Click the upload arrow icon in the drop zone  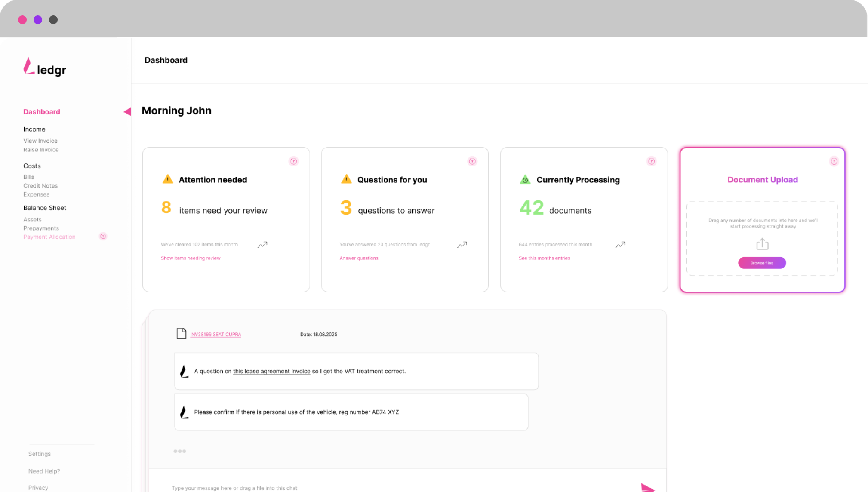click(x=762, y=243)
